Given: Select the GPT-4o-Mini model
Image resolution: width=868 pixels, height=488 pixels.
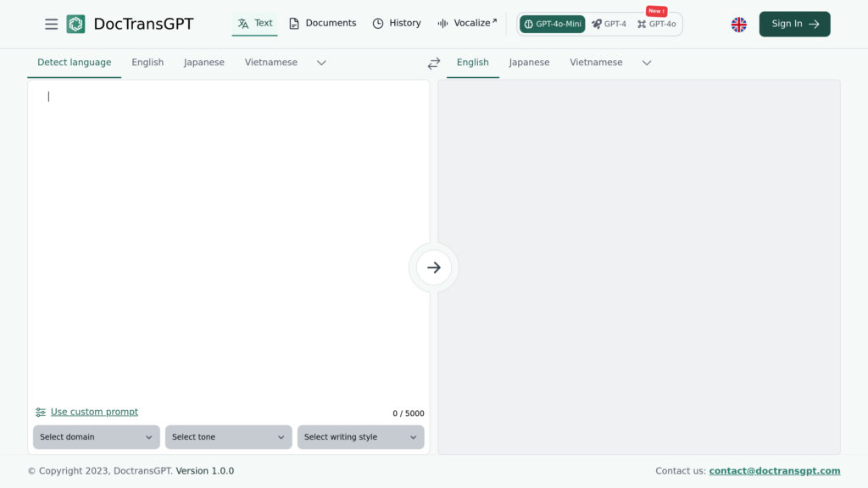Looking at the screenshot, I should point(552,25).
